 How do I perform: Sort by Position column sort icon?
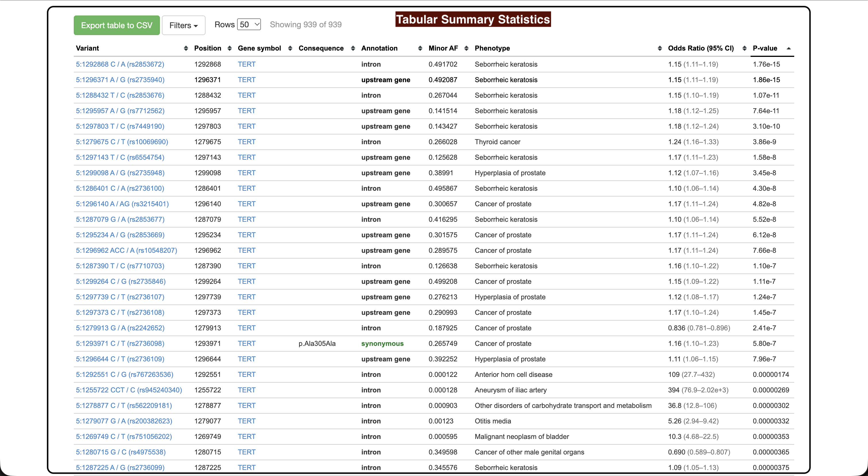click(229, 49)
